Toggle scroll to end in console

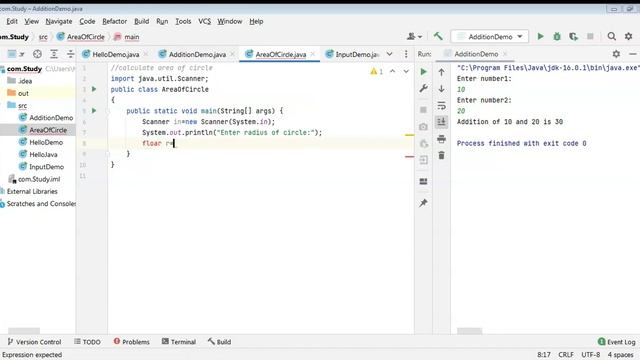click(x=441, y=122)
